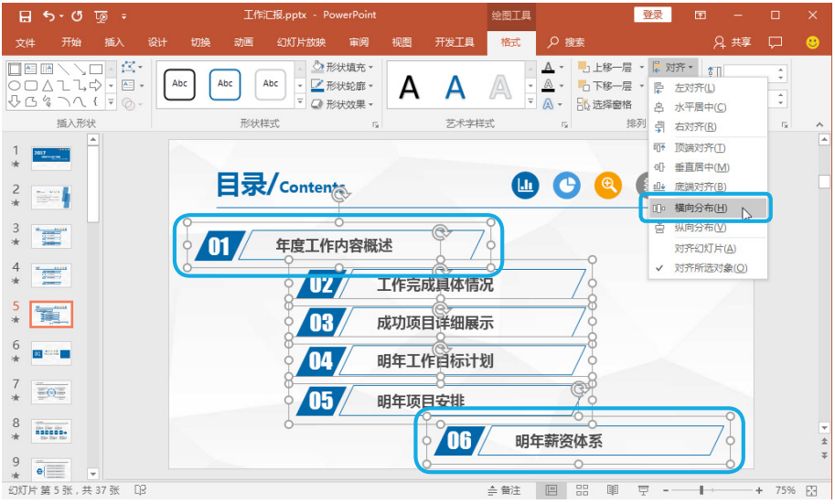The image size is (835, 504).
Task: Open the 开发工具 ribbon tab
Action: pos(455,42)
